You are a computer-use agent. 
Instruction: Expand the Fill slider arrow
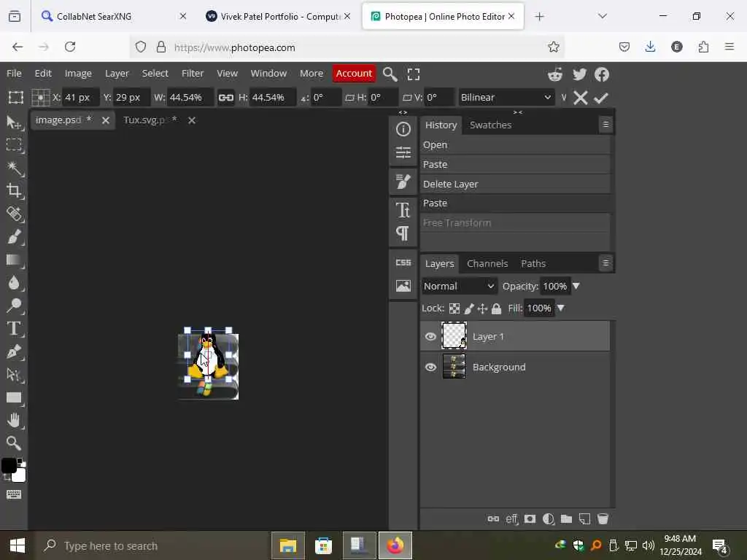tap(561, 308)
